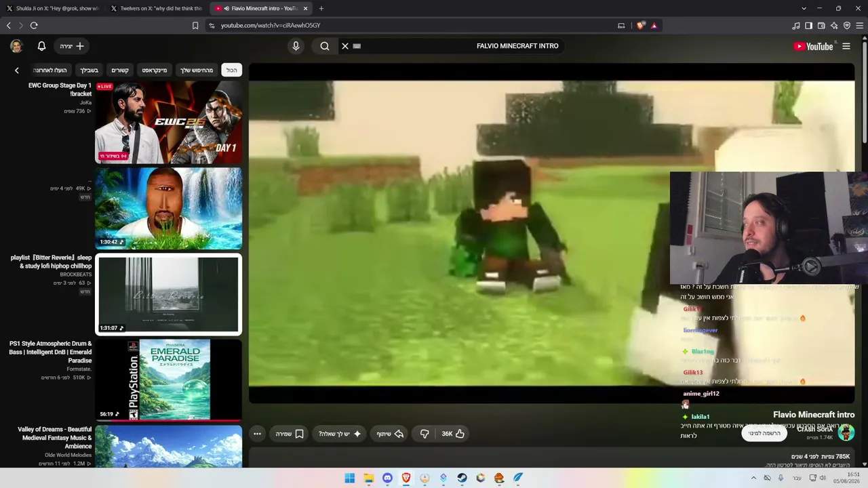Dislike the Flavio Minecraft intro video
This screenshot has height=488, width=868.
coord(425,434)
